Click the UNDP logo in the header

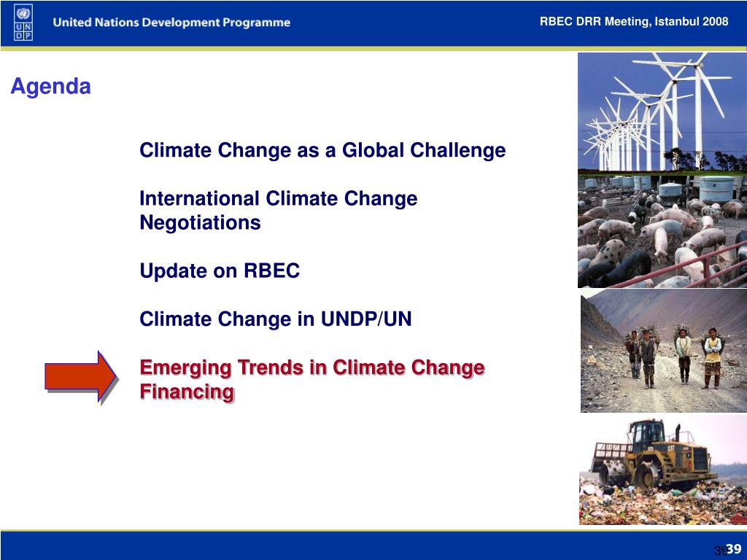pyautogui.click(x=23, y=23)
